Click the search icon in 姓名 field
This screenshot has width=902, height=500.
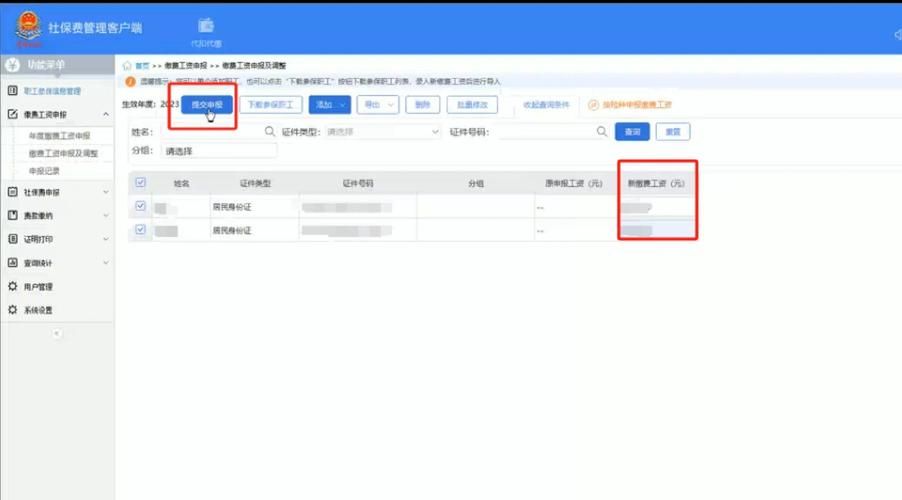269,132
